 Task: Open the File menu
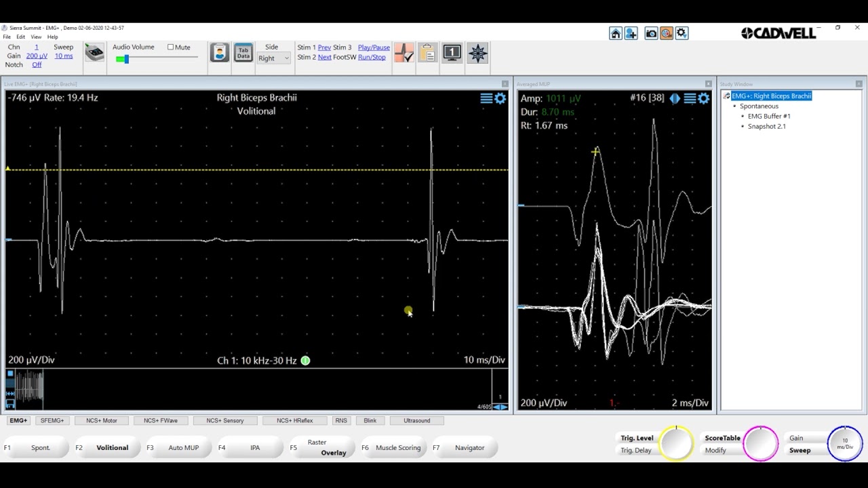coord(7,37)
